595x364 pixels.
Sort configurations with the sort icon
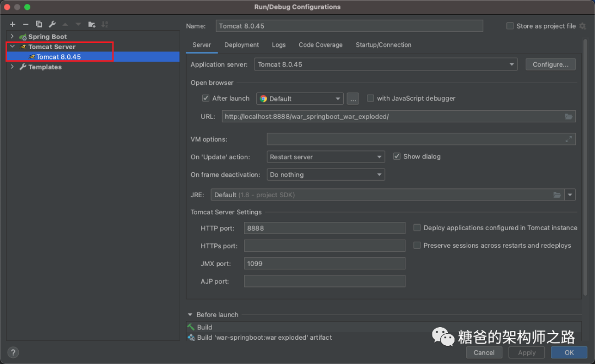tap(105, 24)
